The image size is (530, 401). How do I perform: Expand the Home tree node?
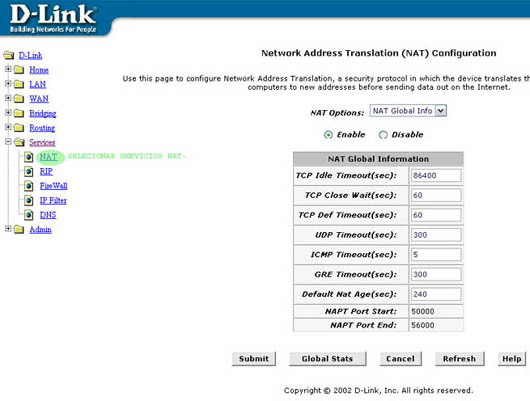coord(8,69)
